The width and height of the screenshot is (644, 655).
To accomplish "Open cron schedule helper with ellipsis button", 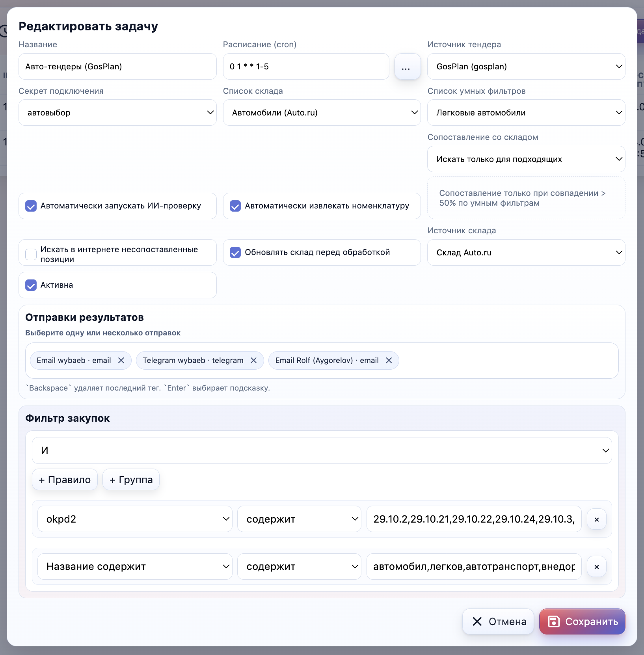I will click(407, 67).
